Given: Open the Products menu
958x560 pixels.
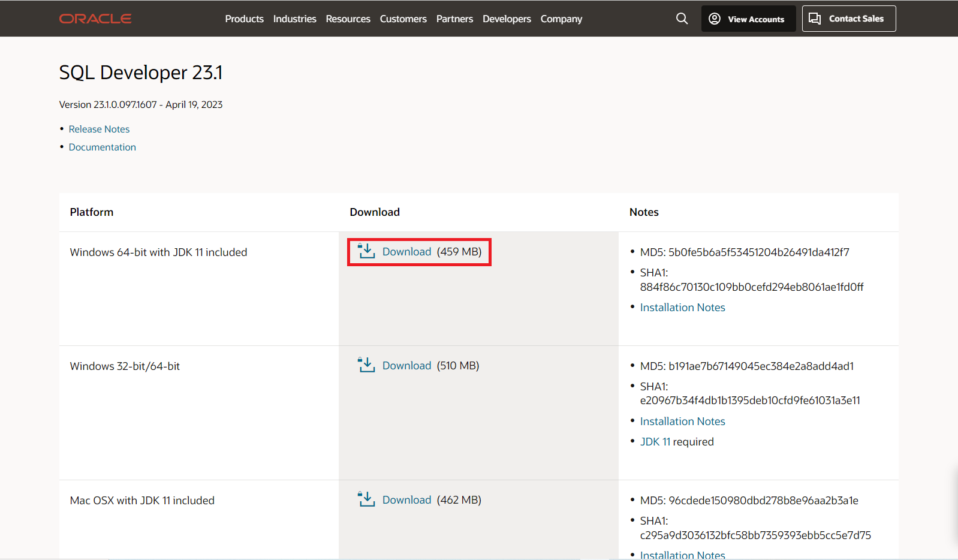Looking at the screenshot, I should (244, 19).
